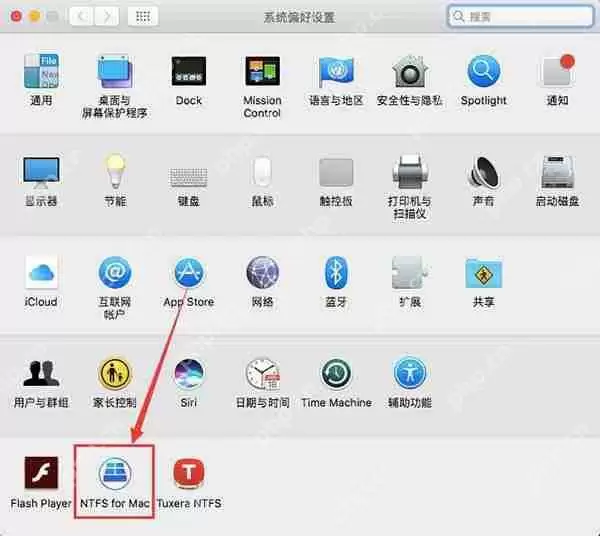Open the 节能 (Energy Saver) pane
The image size is (600, 536).
tap(115, 172)
